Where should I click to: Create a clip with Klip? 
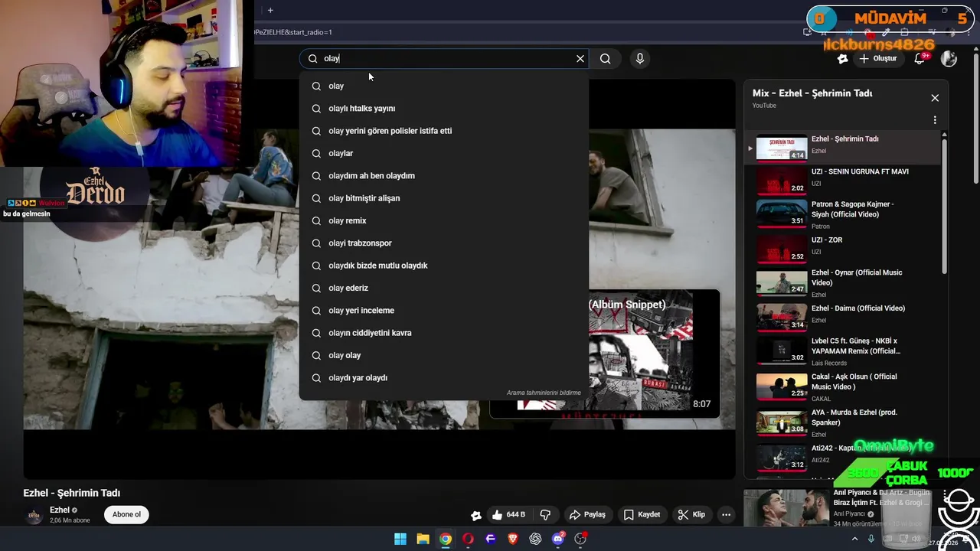click(x=691, y=515)
